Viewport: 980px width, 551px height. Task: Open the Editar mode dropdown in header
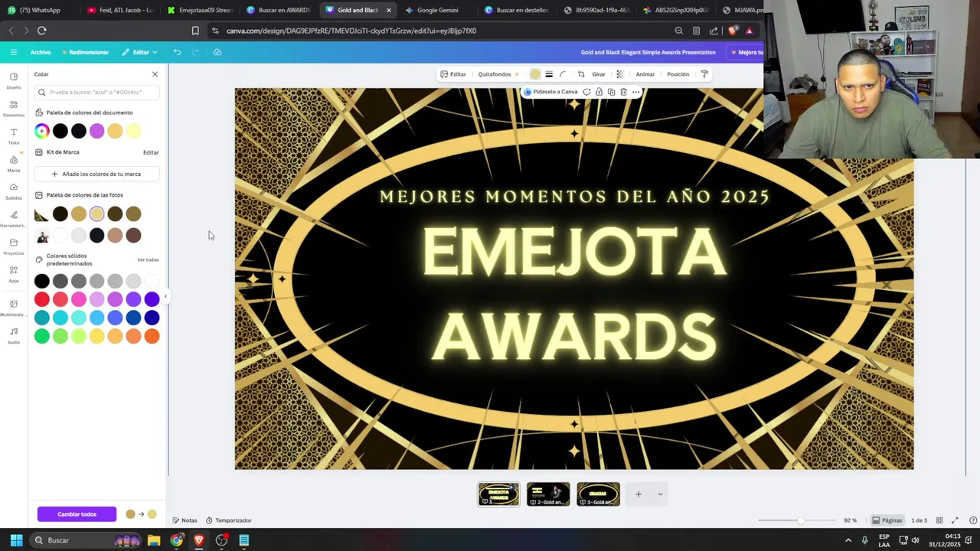pos(140,52)
